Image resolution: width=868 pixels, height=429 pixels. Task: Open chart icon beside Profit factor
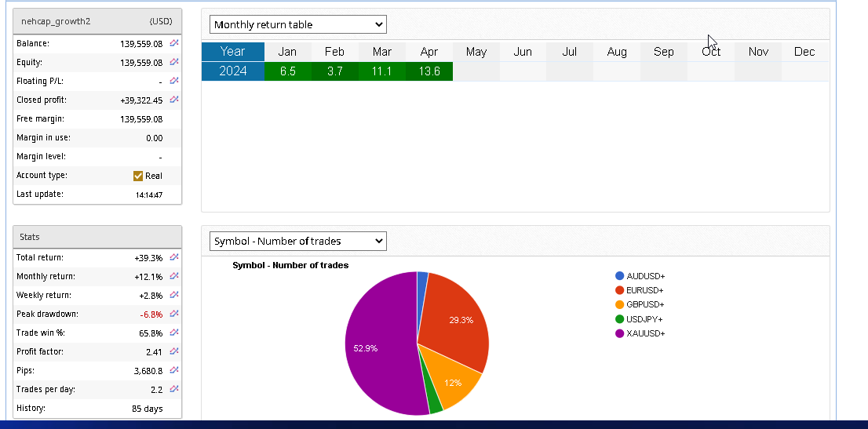[x=174, y=351]
